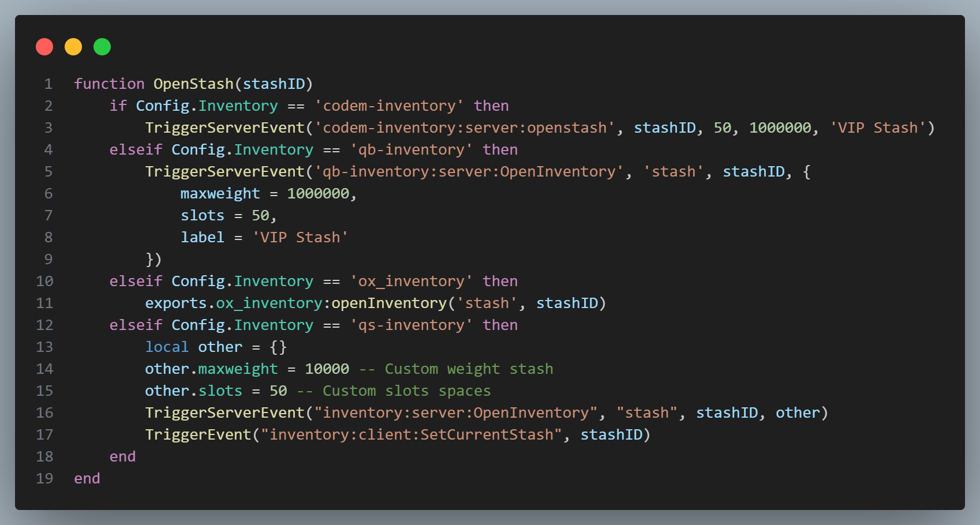
Task: Click the 'qb-inventory:server:OpenInventory' event string
Action: click(469, 172)
